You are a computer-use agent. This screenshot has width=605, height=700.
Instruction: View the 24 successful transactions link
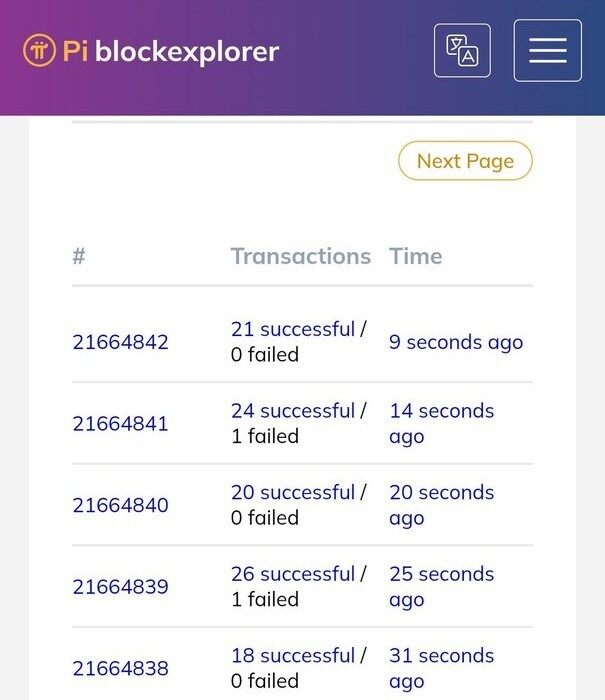[292, 411]
